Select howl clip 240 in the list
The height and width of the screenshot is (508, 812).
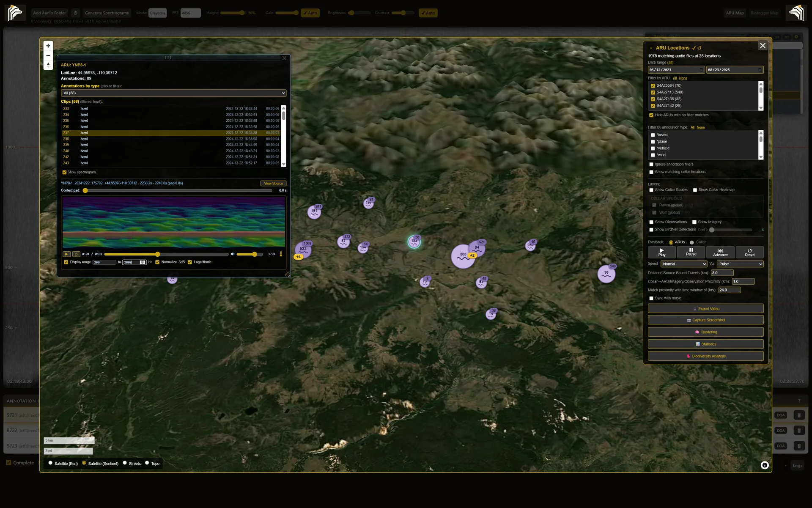pos(171,151)
